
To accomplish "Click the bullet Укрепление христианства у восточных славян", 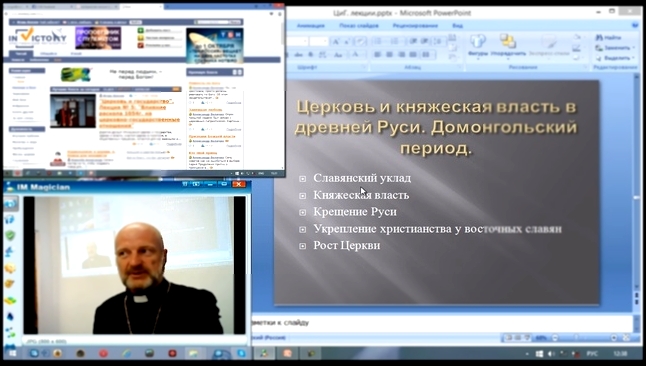I will (437, 229).
